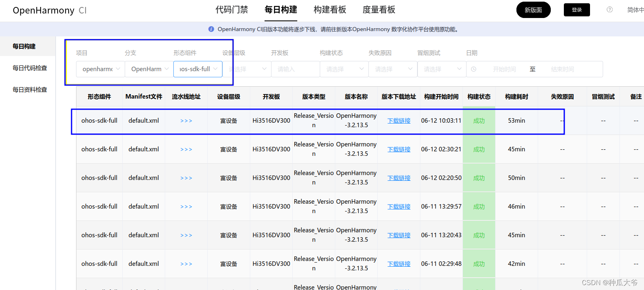The width and height of the screenshot is (644, 290).
Task: Click the 构建开始时间 column header
Action: click(x=441, y=97)
